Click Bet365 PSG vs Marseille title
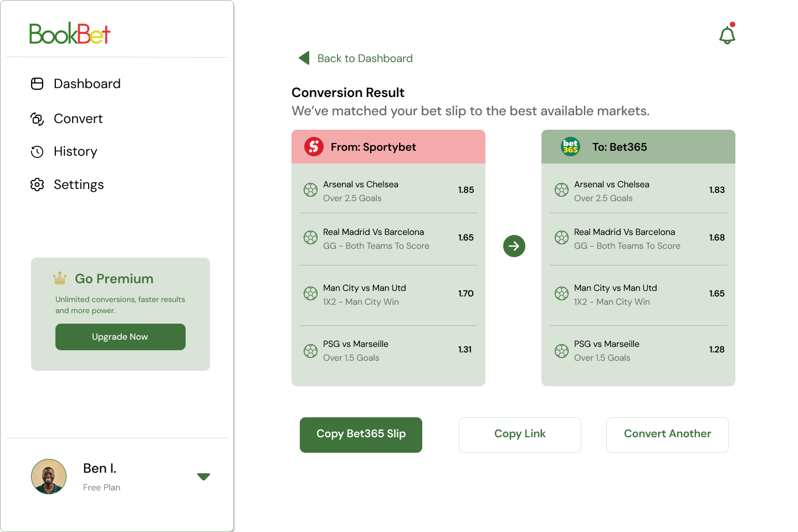 point(607,344)
